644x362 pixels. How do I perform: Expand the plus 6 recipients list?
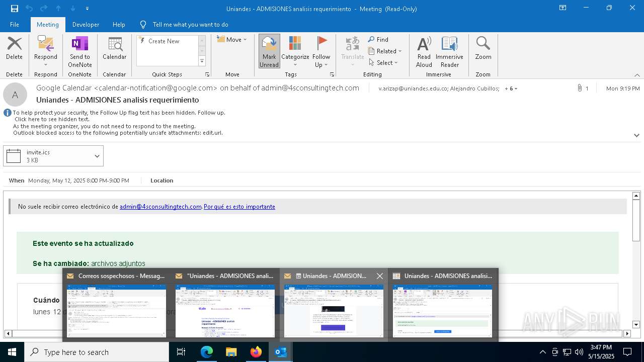click(x=511, y=88)
